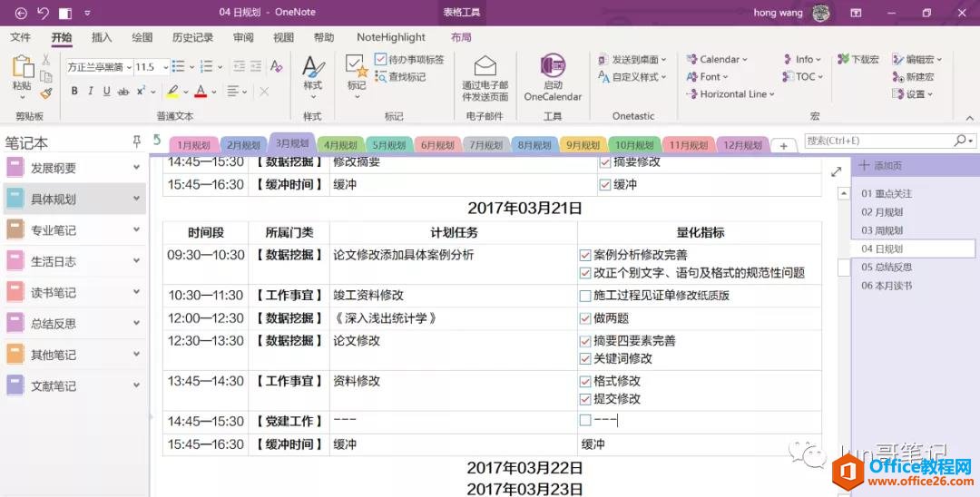
Task: Click the yellow text highlight color button
Action: [171, 92]
